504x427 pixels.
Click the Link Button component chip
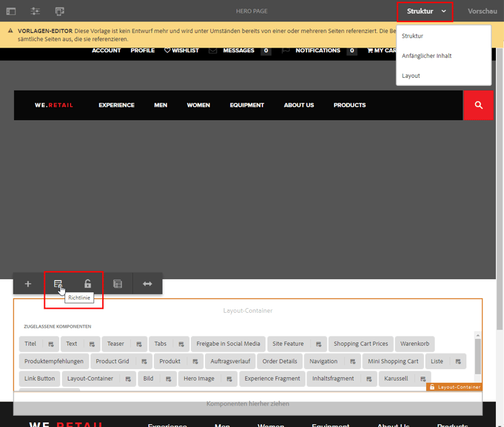40,379
